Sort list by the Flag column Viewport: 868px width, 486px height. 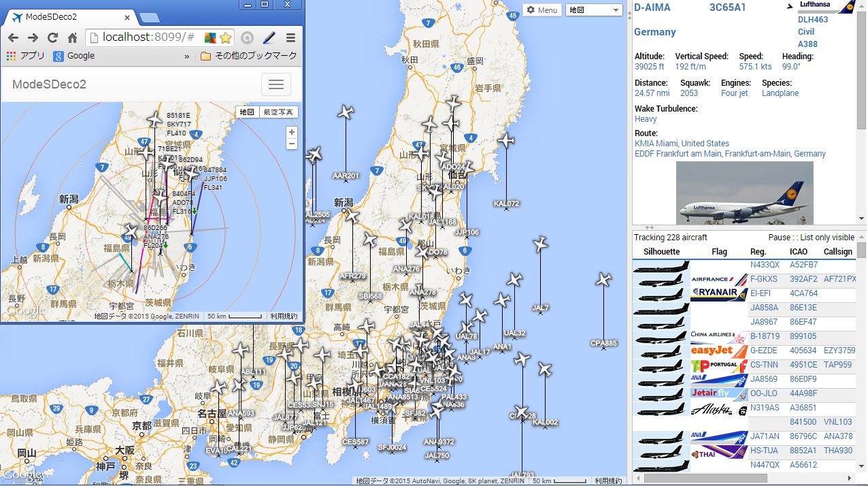(719, 252)
